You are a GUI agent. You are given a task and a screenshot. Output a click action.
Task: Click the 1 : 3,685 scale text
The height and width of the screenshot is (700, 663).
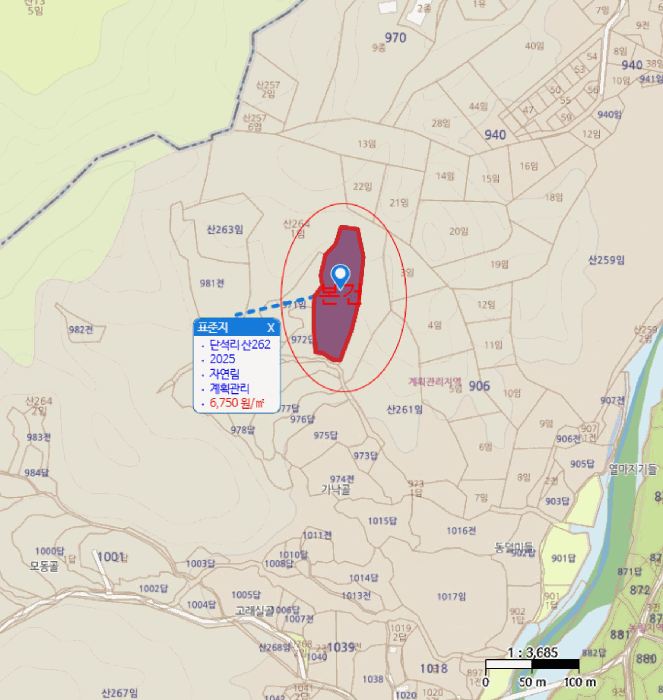coord(533,653)
